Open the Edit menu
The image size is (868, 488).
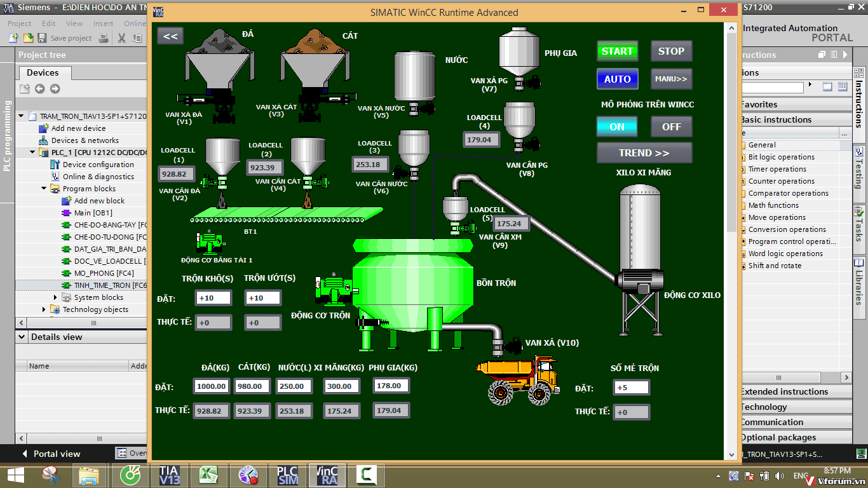[x=48, y=24]
